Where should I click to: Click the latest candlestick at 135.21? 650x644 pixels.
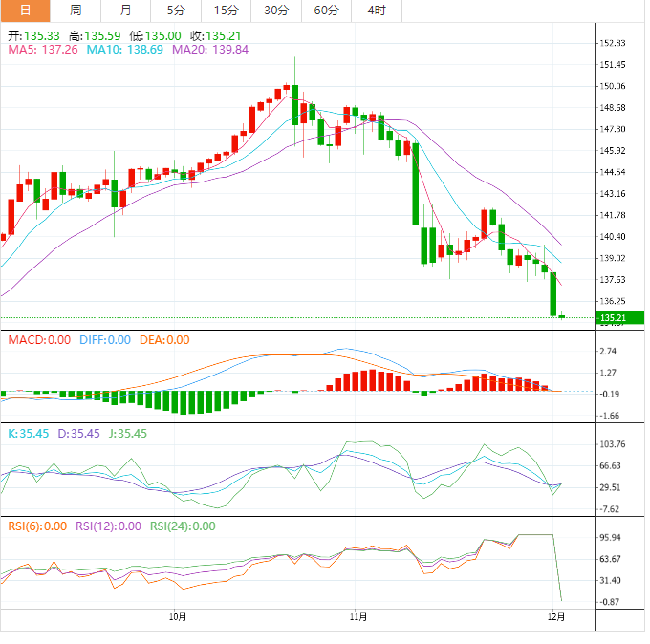[x=562, y=316]
